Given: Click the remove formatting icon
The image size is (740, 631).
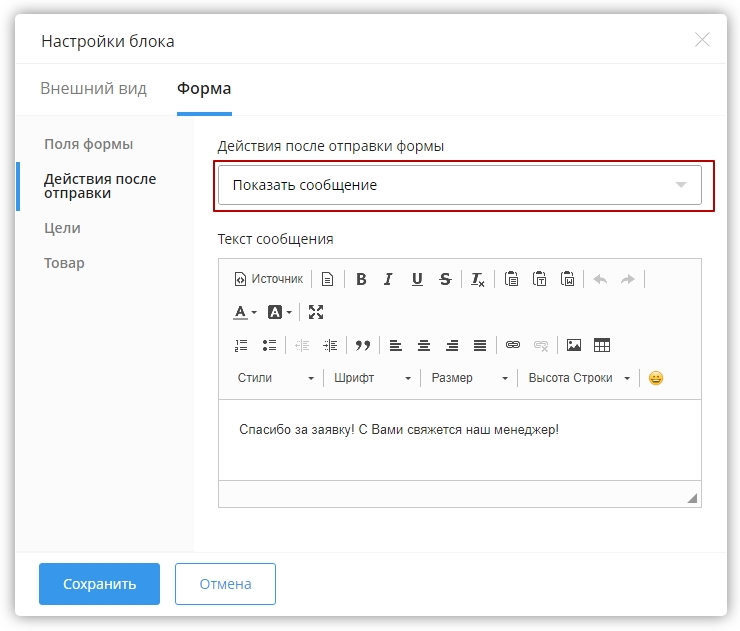Looking at the screenshot, I should 478,280.
